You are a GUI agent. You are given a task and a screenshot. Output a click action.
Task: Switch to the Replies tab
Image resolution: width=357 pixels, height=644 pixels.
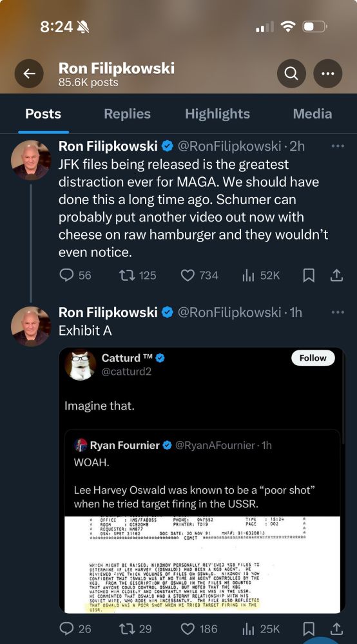tap(128, 114)
